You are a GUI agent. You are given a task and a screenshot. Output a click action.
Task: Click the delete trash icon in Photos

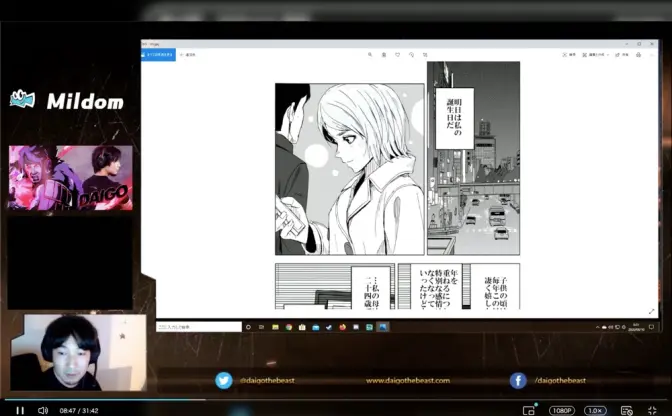click(x=383, y=54)
